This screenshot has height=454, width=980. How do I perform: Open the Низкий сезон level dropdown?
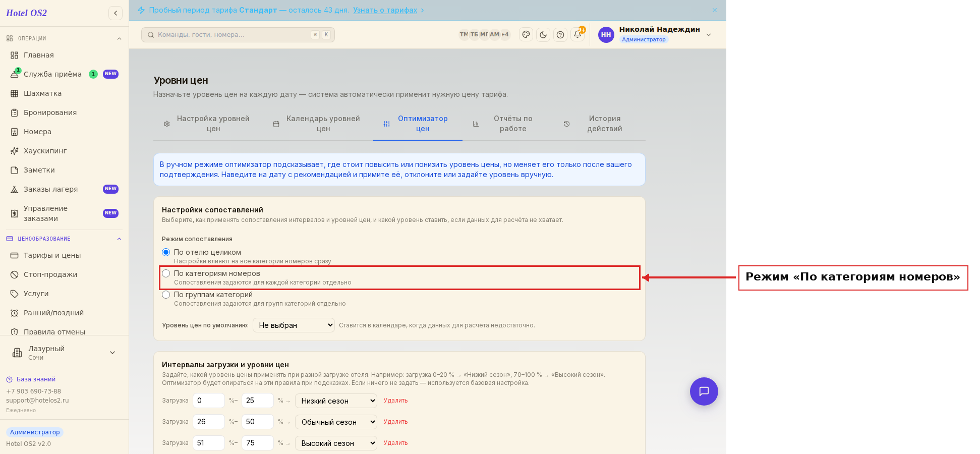pos(336,401)
